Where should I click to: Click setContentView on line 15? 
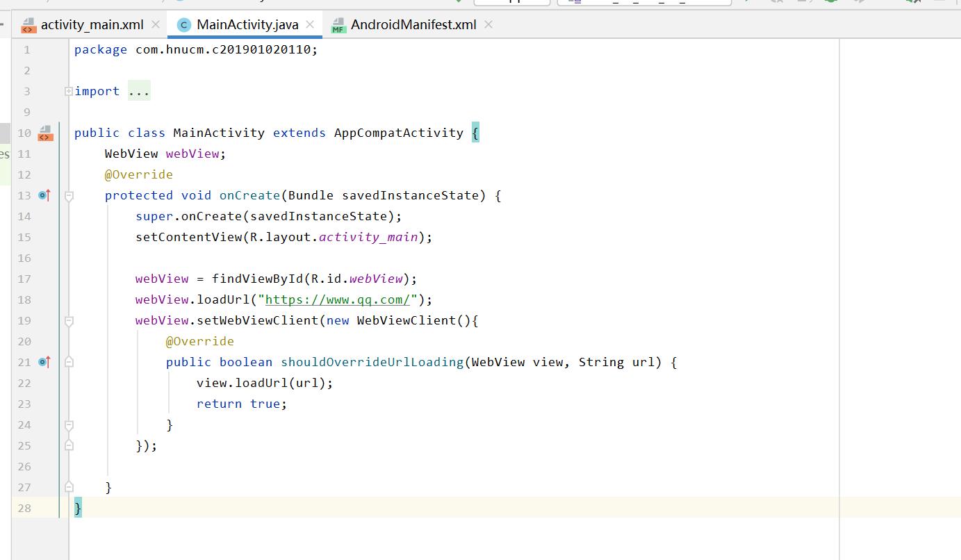coord(188,237)
